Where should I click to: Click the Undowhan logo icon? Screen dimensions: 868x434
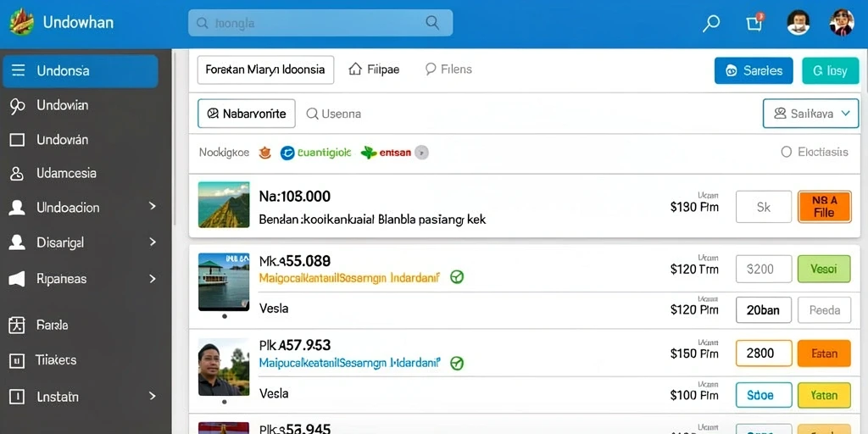21,22
